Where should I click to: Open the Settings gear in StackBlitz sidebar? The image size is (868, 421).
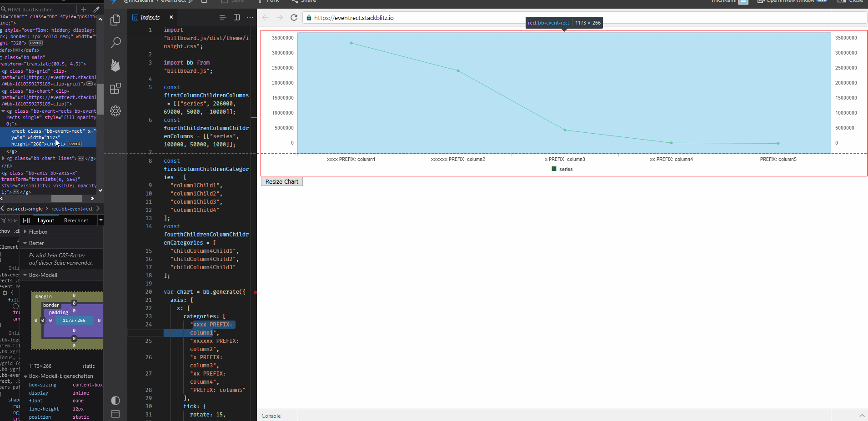[x=115, y=111]
